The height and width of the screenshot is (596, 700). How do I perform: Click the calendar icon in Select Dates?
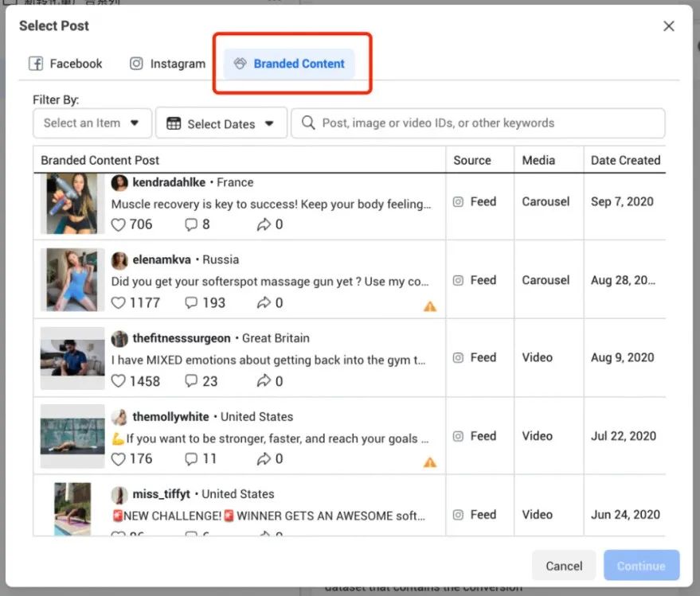coord(174,123)
